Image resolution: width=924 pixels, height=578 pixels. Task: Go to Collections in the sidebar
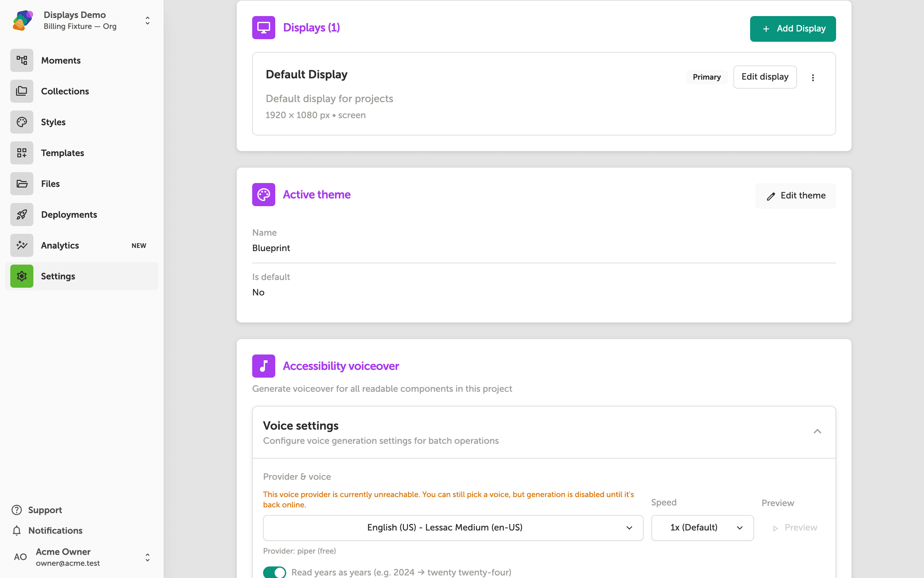(x=82, y=92)
